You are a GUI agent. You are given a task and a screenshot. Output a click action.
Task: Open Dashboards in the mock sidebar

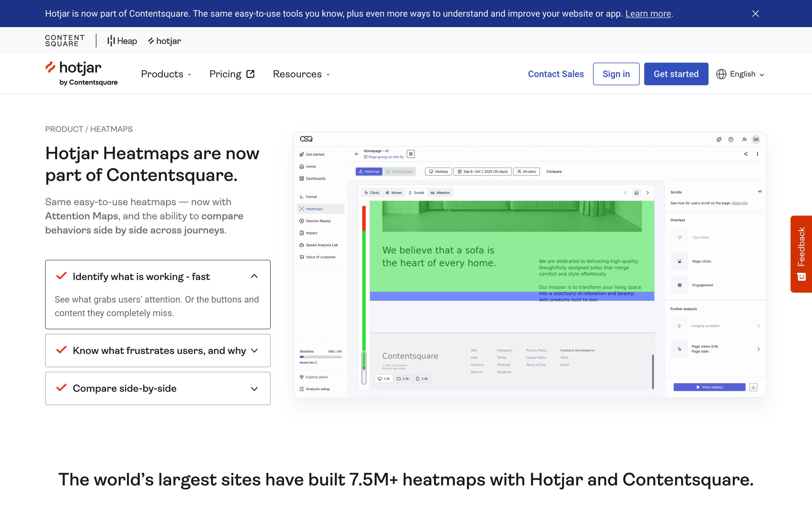click(312, 179)
